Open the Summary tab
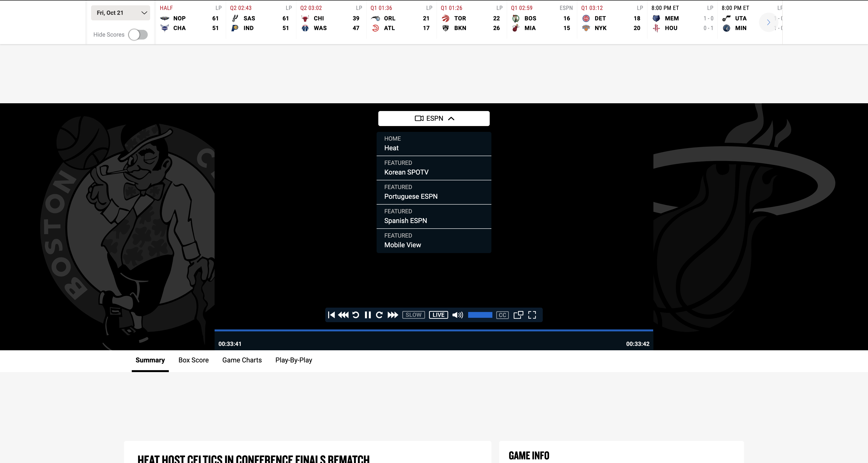868x463 pixels. [150, 360]
